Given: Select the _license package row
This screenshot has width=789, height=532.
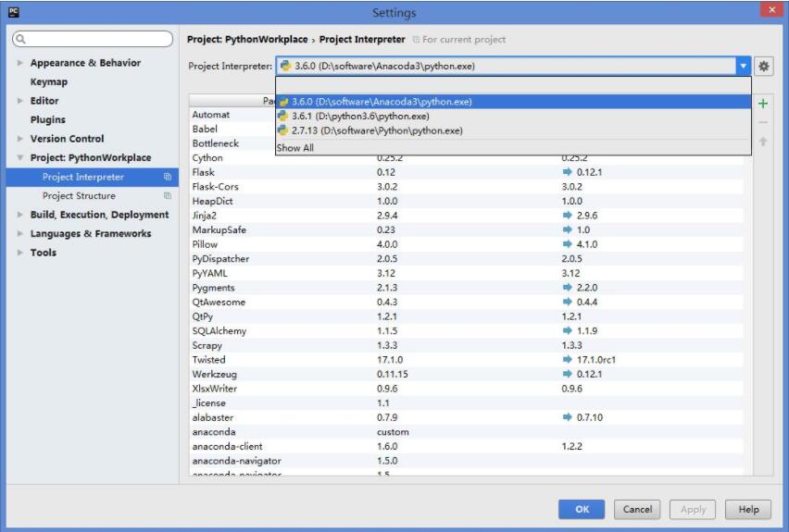Looking at the screenshot, I should point(466,403).
